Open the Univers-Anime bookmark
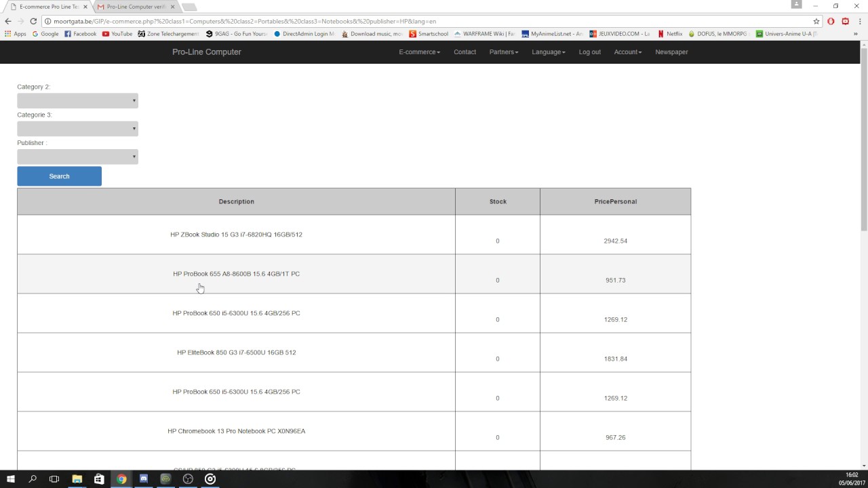868x488 pixels. pos(787,34)
